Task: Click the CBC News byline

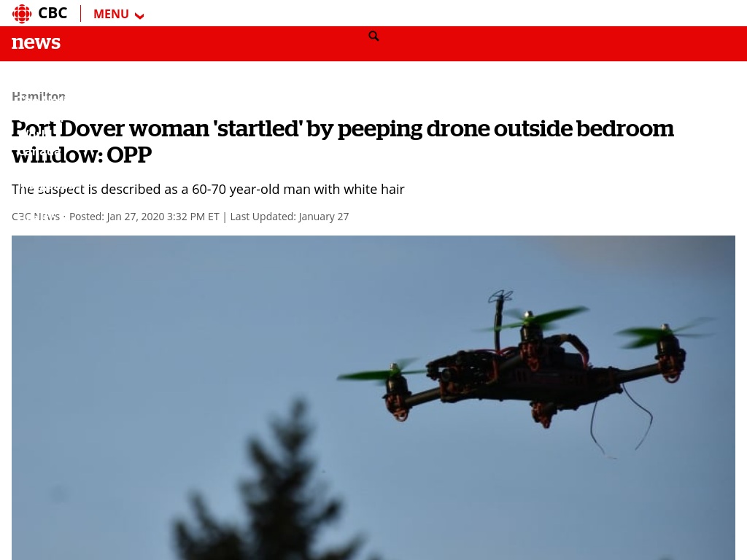Action: pyautogui.click(x=36, y=217)
